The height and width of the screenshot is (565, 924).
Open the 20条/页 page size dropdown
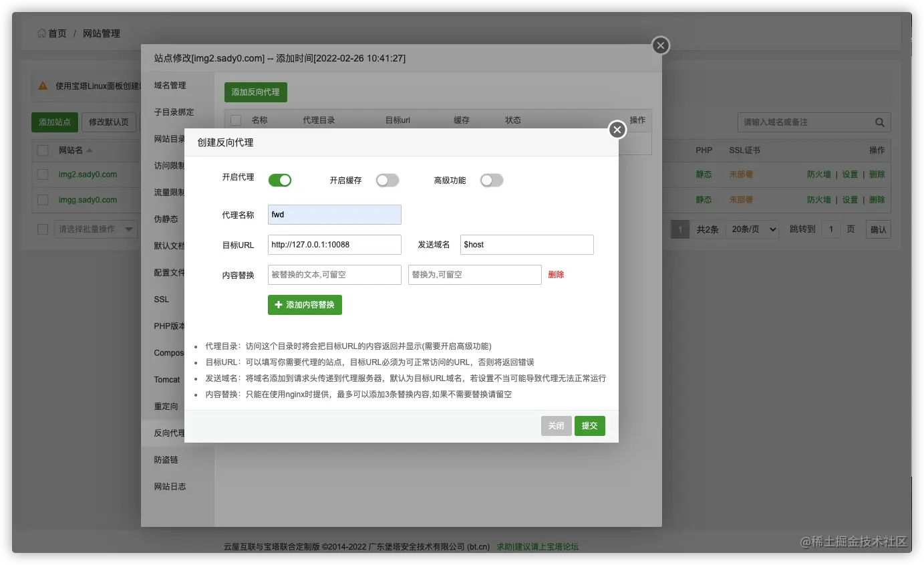click(752, 229)
